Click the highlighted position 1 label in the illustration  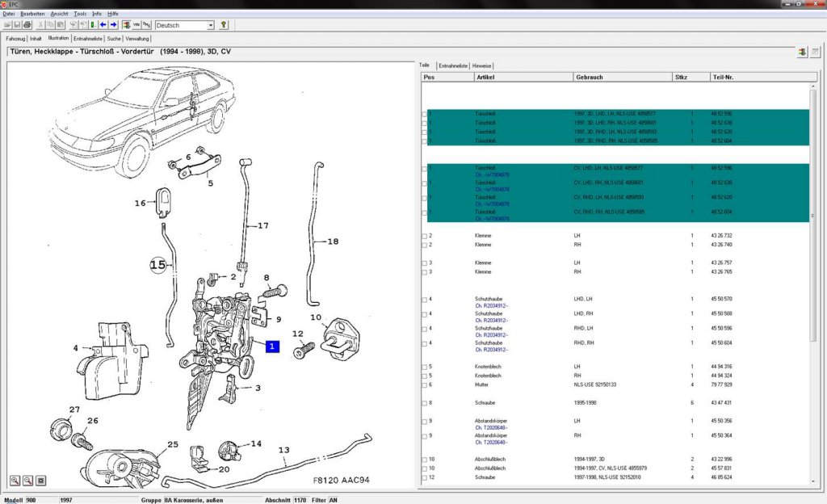tap(272, 346)
